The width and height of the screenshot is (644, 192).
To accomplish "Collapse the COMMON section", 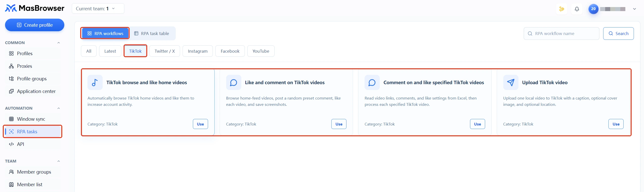I will coord(58,43).
